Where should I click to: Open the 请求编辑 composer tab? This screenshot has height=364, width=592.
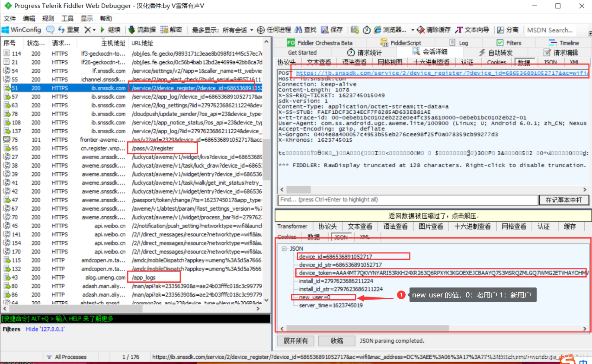[x=560, y=52]
